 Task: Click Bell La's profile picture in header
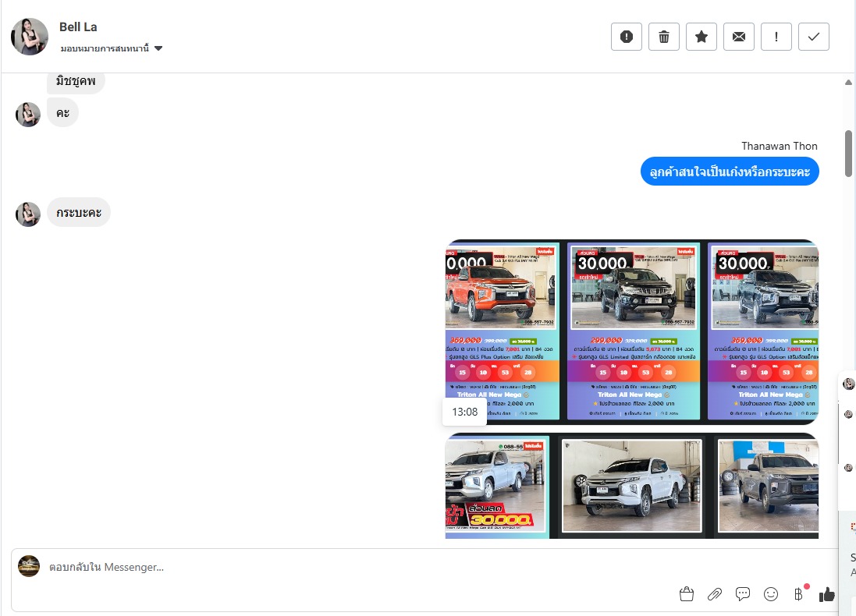(x=30, y=37)
